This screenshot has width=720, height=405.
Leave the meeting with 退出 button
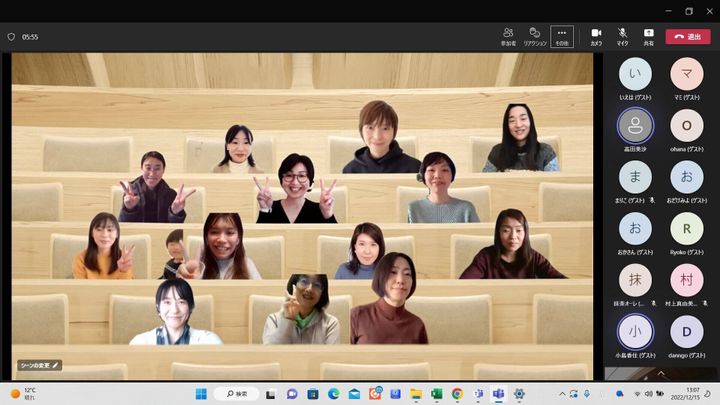(688, 36)
